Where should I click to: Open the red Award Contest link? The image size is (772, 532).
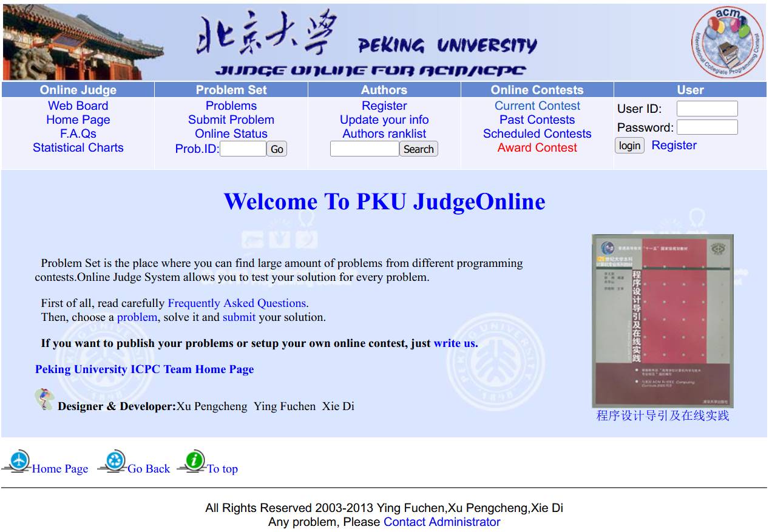[537, 148]
